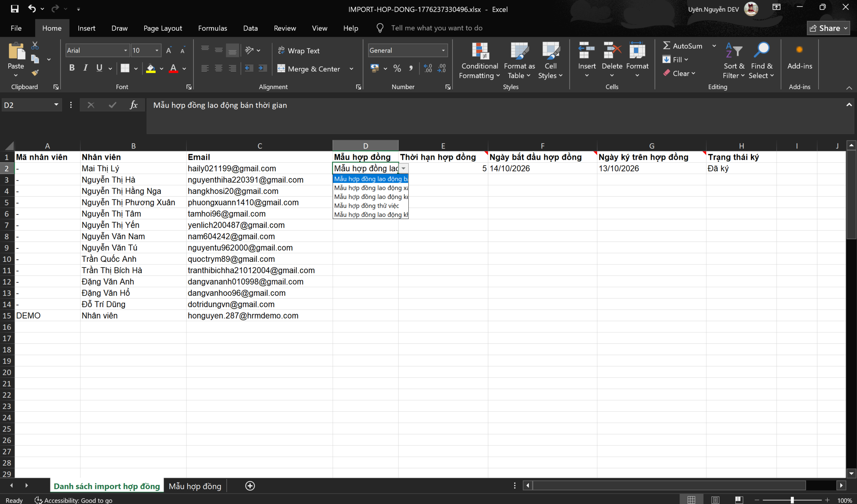857x504 pixels.
Task: Click the Share button
Action: [828, 28]
